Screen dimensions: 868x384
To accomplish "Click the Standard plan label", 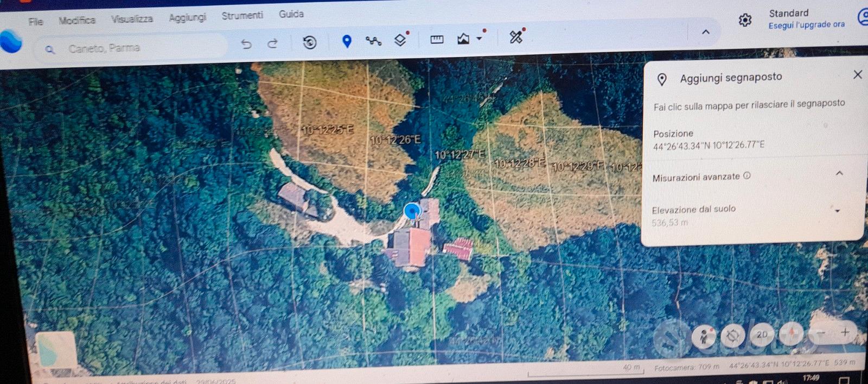I will (x=789, y=13).
